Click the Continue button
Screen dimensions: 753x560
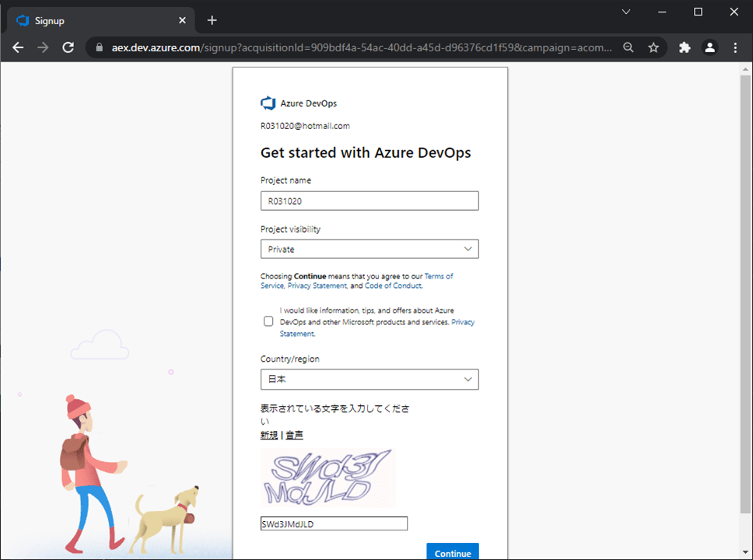point(453,552)
